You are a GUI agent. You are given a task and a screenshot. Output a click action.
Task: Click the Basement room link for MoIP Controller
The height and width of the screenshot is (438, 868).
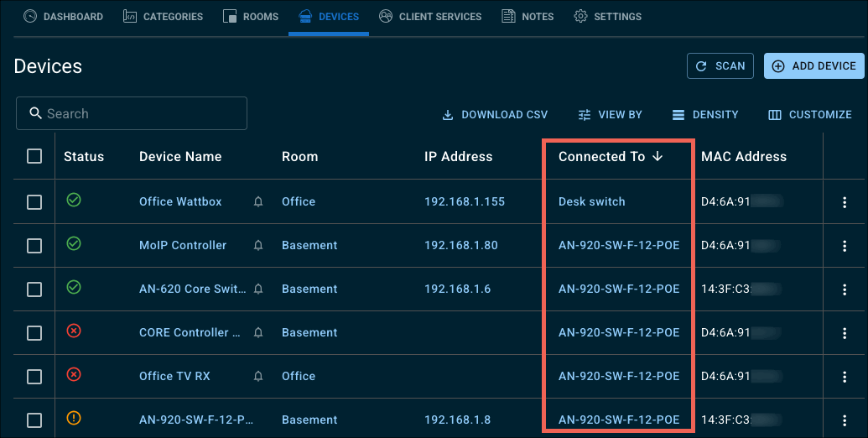tap(309, 245)
